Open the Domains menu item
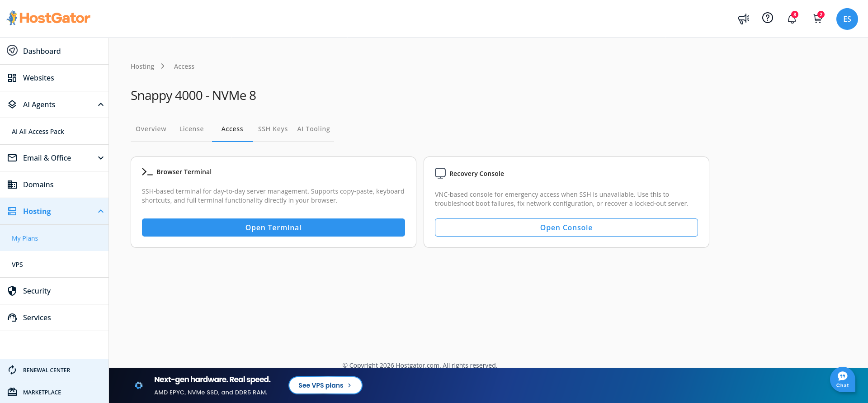 tap(54, 185)
